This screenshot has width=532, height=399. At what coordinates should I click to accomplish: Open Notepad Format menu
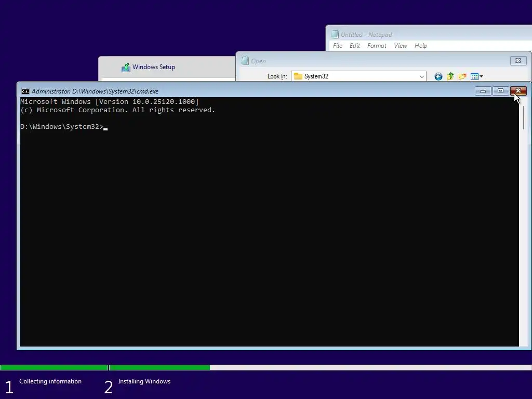tap(377, 46)
